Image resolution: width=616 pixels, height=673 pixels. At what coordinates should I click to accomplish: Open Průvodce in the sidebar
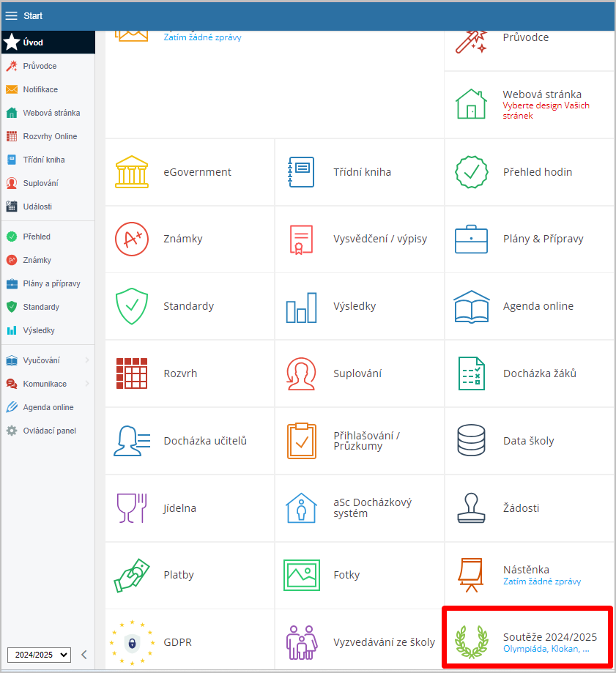(x=48, y=66)
